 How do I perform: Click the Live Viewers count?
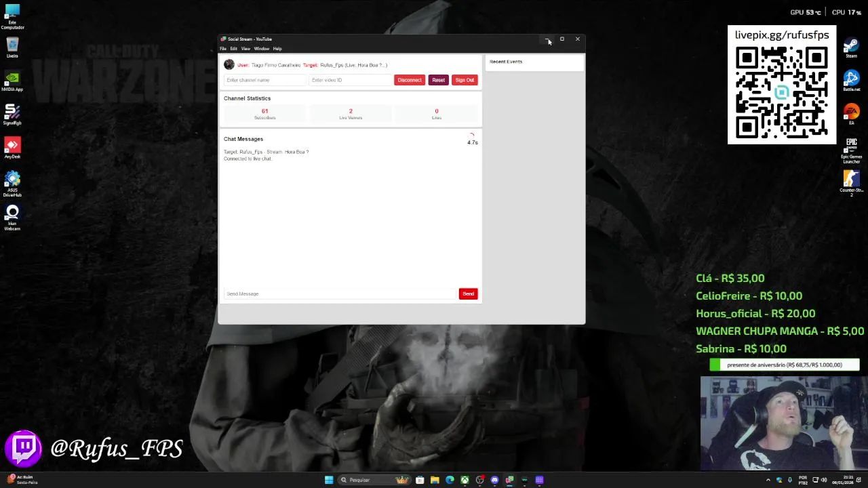351,114
